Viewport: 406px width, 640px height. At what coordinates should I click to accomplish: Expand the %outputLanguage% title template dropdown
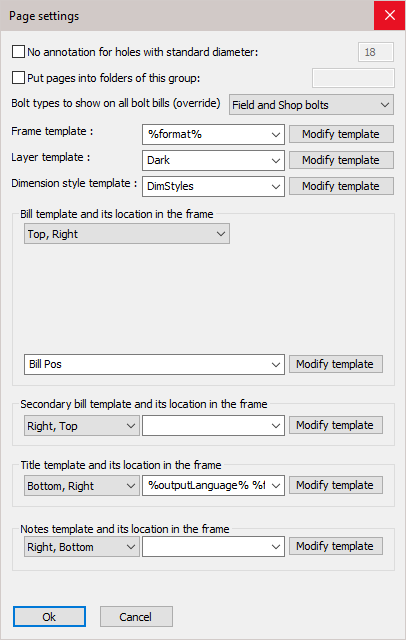[213, 486]
